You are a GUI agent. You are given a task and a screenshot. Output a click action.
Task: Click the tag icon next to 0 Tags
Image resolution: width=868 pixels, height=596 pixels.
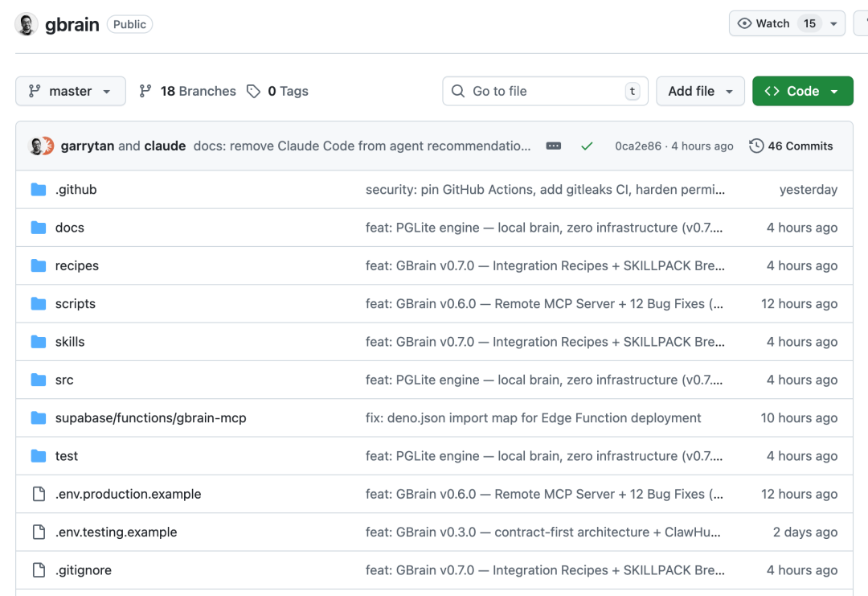[253, 91]
